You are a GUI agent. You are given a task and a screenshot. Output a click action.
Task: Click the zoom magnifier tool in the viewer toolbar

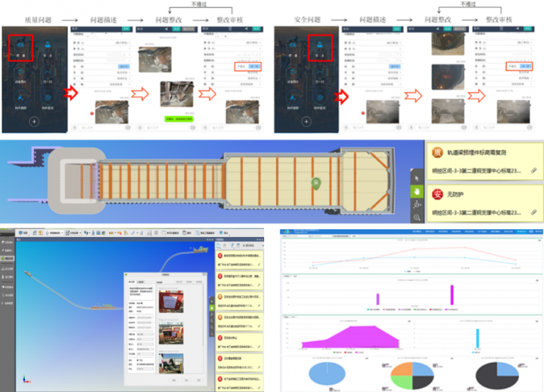(417, 217)
